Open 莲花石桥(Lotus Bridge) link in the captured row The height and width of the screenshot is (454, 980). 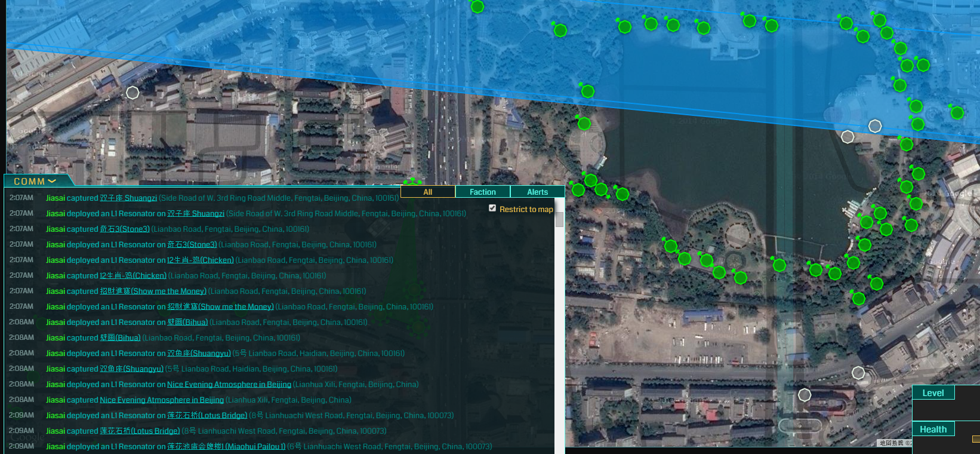coord(140,431)
